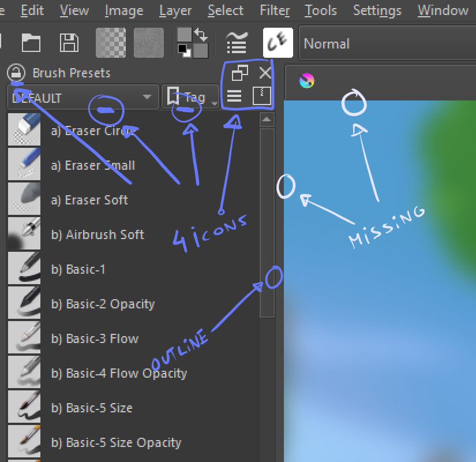Click the brush presets vertical scrollbar
This screenshot has width=476, height=462.
267,223
